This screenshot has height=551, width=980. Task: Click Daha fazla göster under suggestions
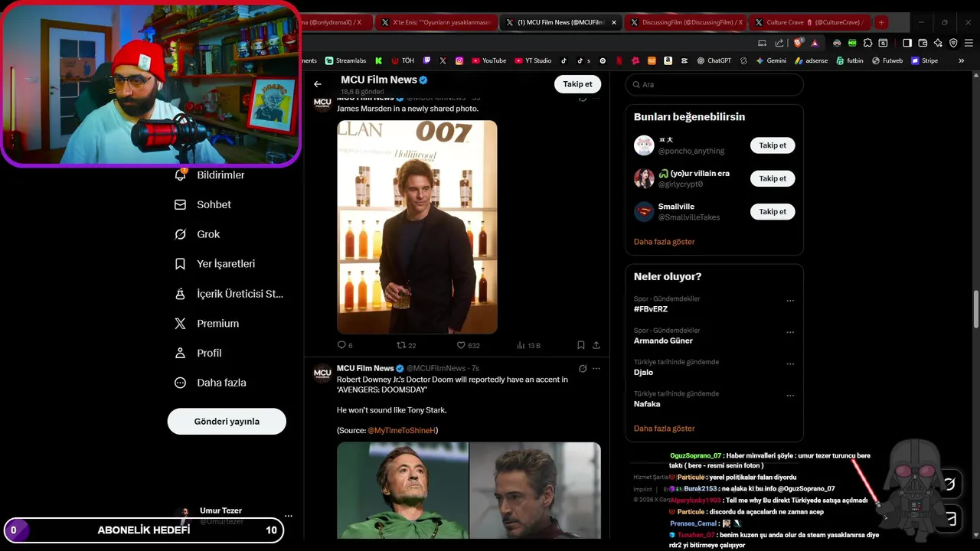[665, 242]
